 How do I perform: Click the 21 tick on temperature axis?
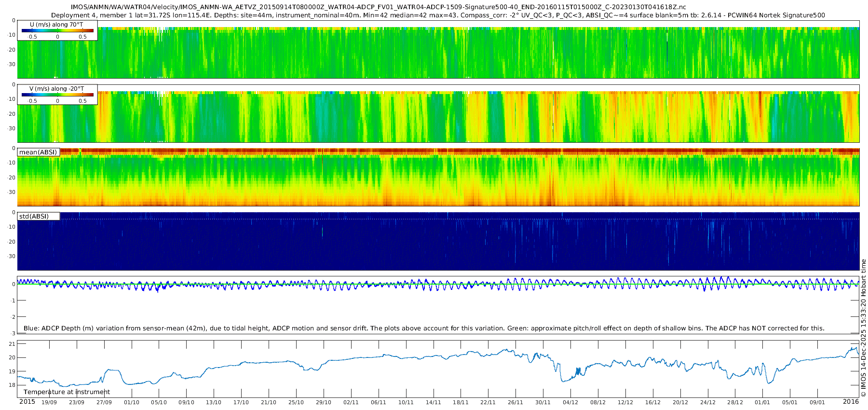13,344
